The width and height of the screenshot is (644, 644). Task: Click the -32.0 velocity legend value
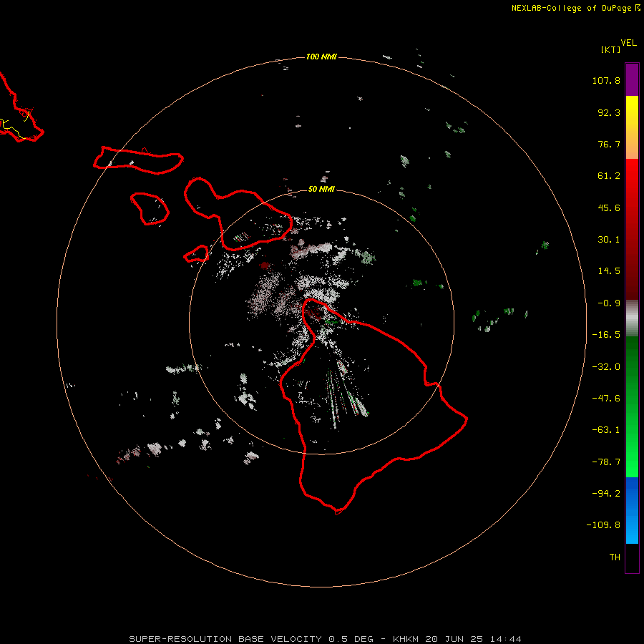[x=606, y=367]
